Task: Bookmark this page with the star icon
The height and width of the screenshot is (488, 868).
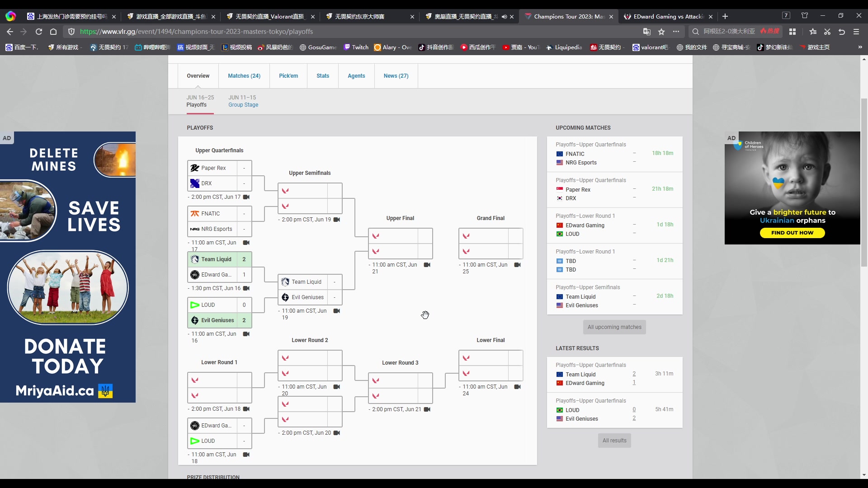Action: 661,32
